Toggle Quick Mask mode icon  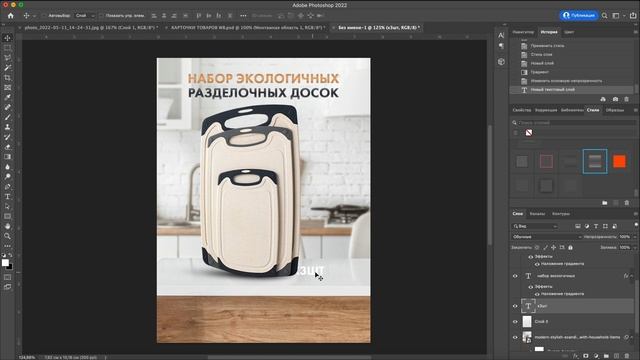(x=7, y=278)
